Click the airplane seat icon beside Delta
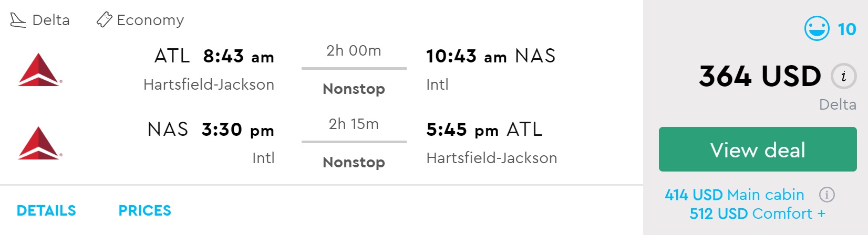Image resolution: width=868 pixels, height=235 pixels. [x=18, y=20]
